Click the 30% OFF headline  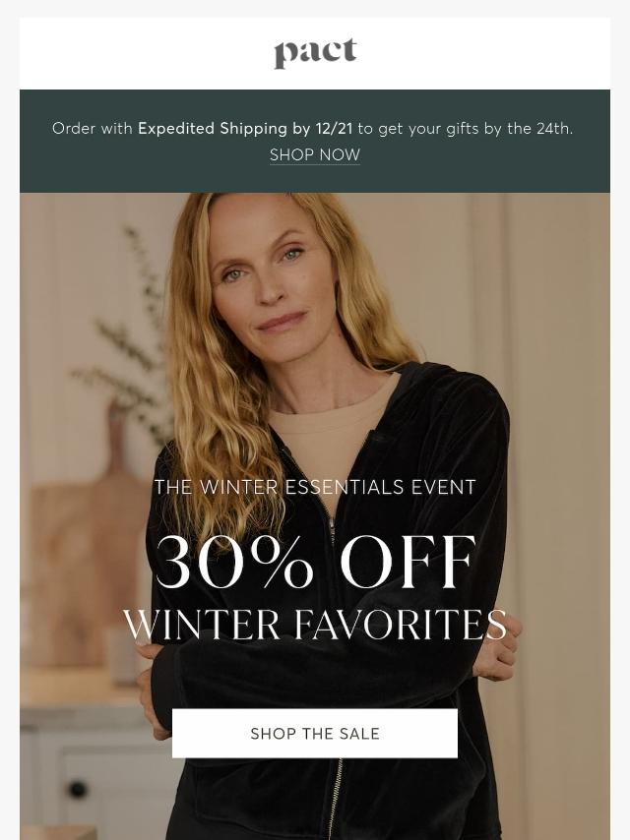tap(315, 562)
